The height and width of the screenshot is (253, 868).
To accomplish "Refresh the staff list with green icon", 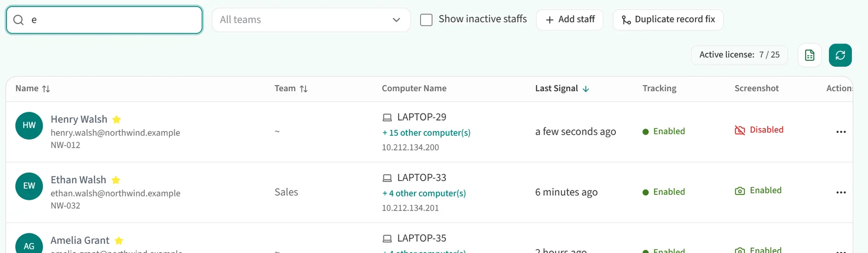I will (840, 55).
